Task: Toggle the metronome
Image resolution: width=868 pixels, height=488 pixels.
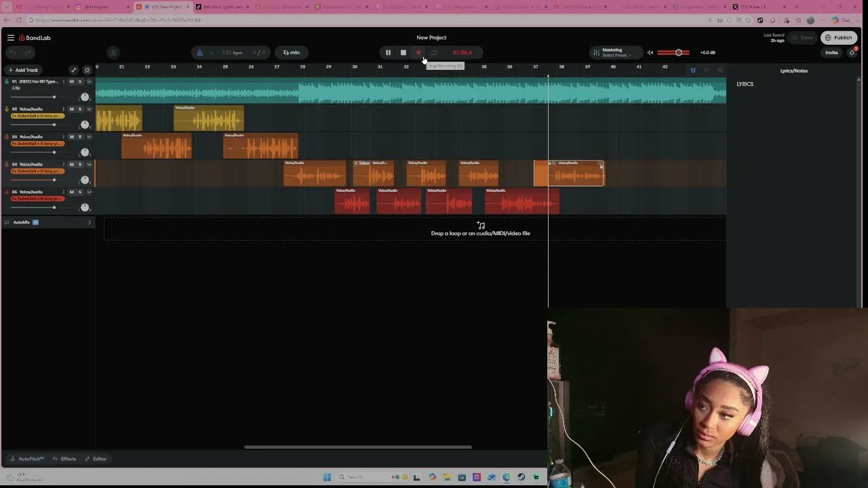Action: point(199,52)
